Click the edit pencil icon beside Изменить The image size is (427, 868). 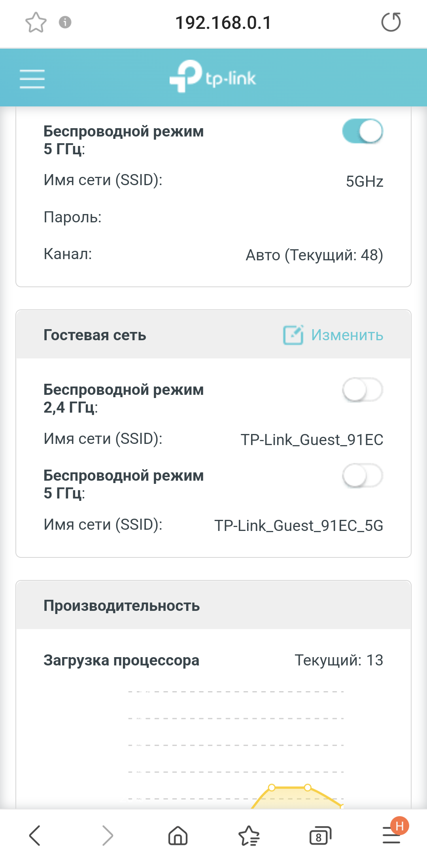[293, 335]
